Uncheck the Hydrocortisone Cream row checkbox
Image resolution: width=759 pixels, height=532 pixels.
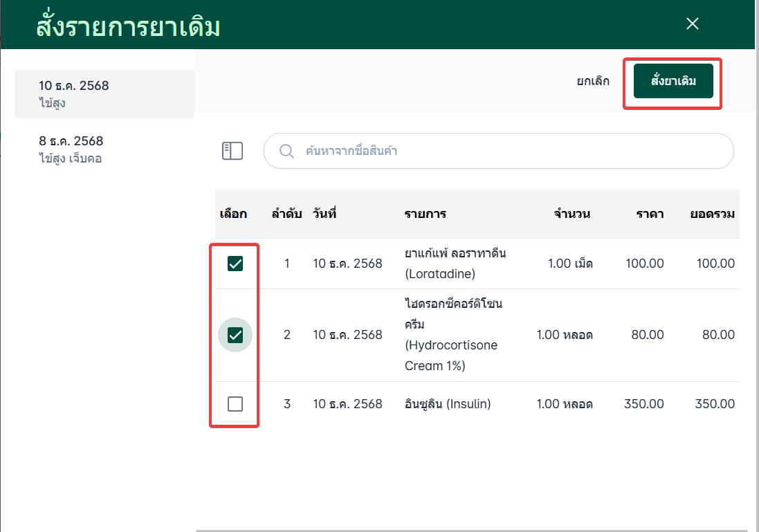tap(235, 335)
